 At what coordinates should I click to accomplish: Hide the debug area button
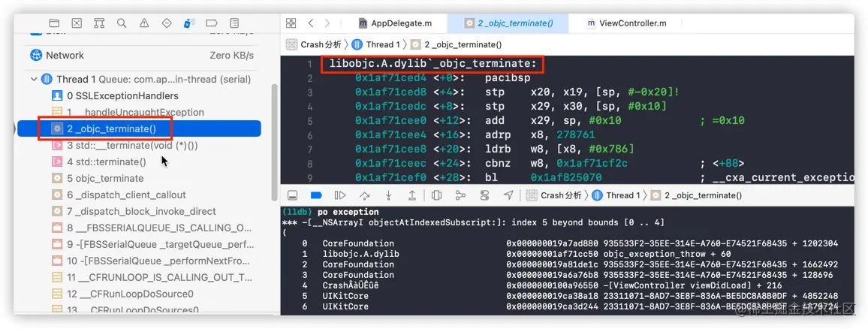pyautogui.click(x=293, y=195)
